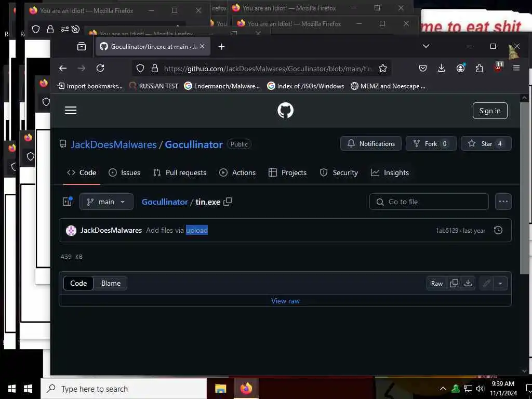This screenshot has width=532, height=399.
Task: Go to the GitHub homepage logo
Action: click(285, 110)
